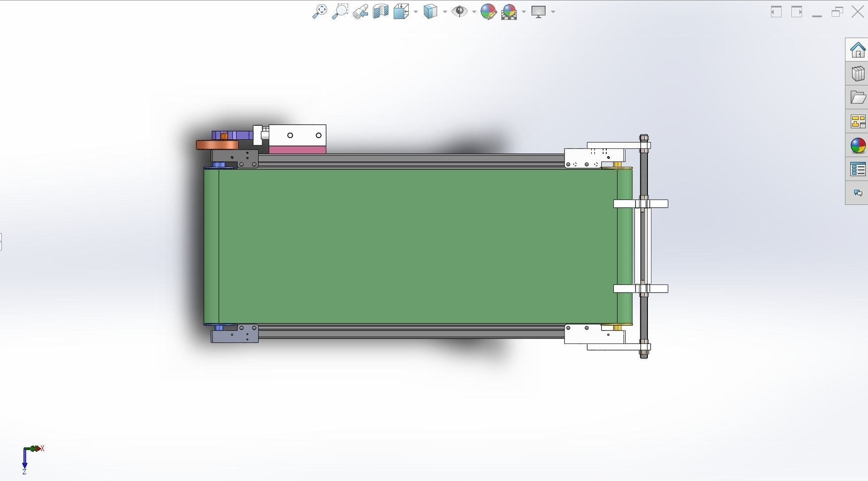Minimize the document window
This screenshot has width=868, height=481.
point(817,15)
